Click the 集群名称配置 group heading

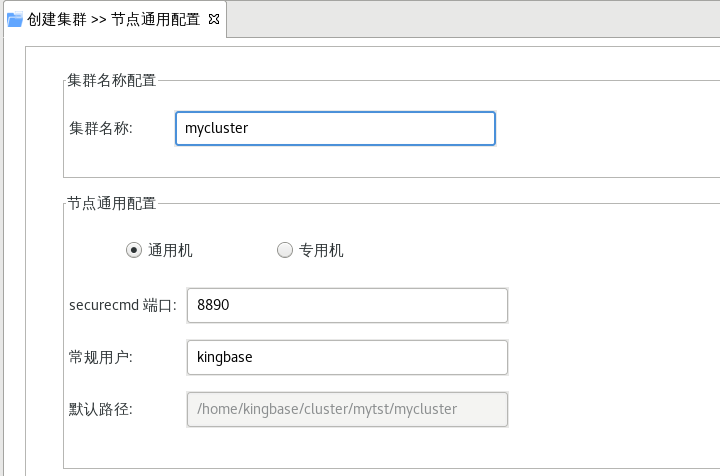(111, 81)
